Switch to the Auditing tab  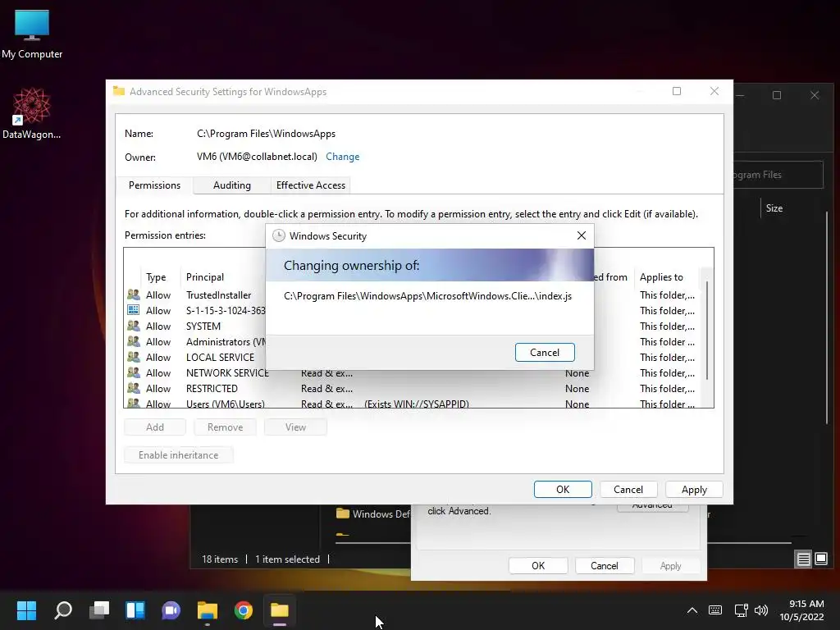click(x=232, y=185)
